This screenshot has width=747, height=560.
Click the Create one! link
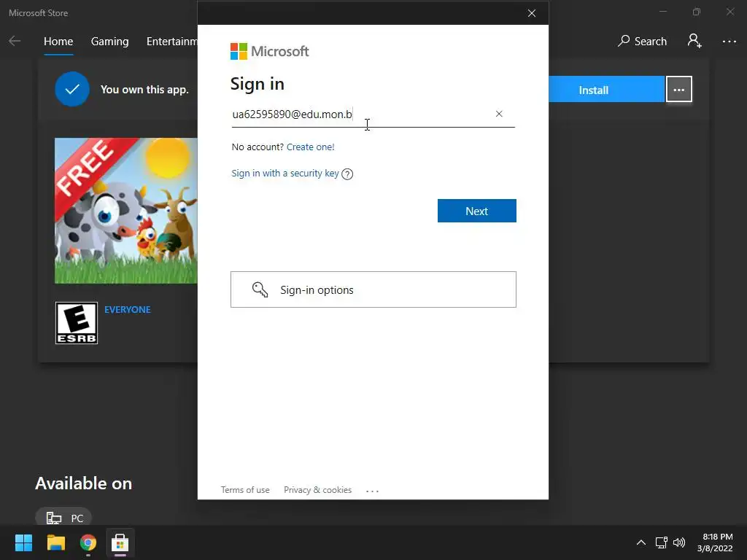tap(311, 147)
